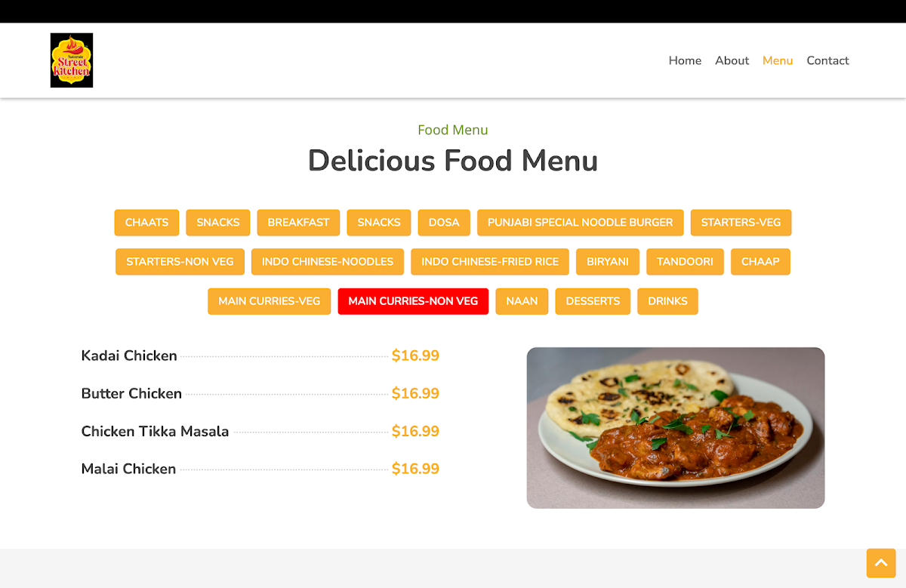
Task: Click the Malai Chicken item
Action: [x=128, y=469]
